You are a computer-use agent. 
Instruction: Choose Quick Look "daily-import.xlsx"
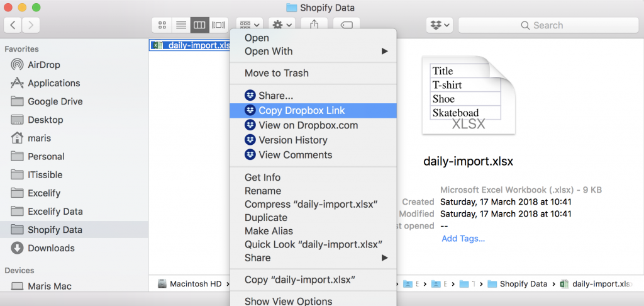313,244
